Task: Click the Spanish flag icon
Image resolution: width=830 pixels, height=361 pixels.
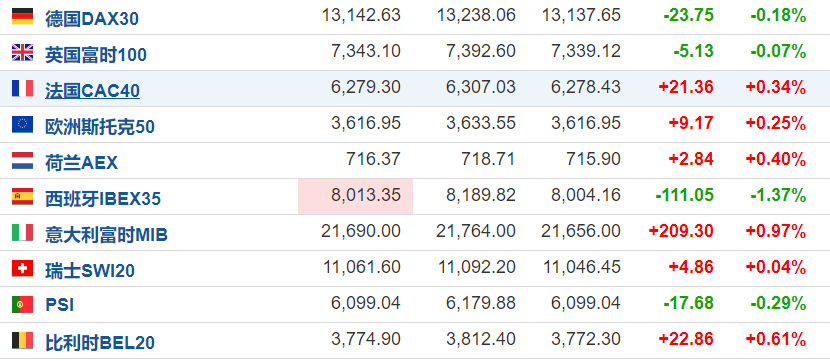Action: pos(22,197)
